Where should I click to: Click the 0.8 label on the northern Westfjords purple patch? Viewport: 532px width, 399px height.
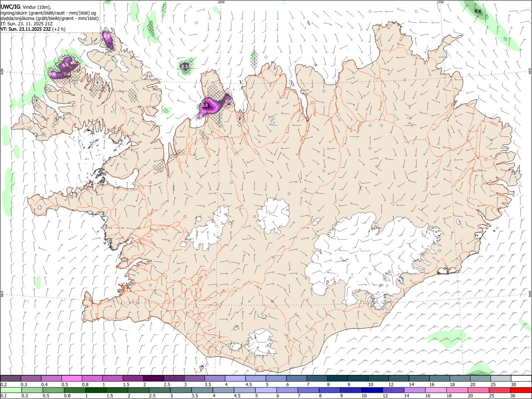tap(107, 37)
